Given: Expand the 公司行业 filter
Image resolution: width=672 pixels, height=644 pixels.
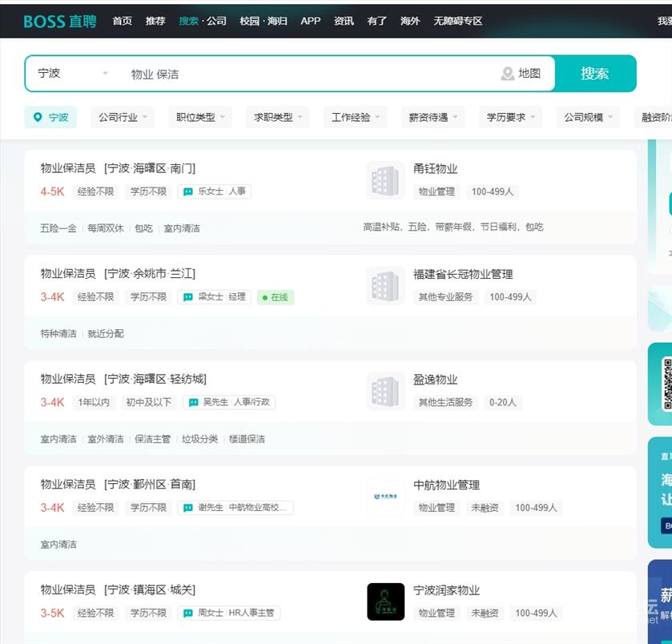Looking at the screenshot, I should (123, 118).
